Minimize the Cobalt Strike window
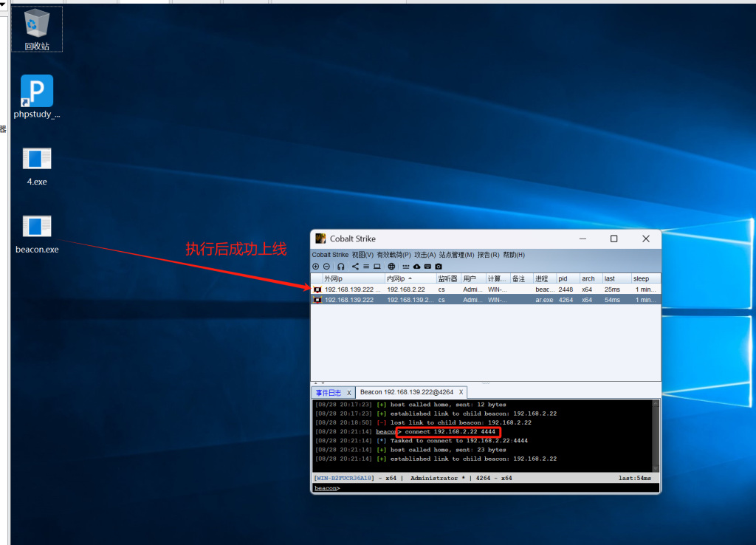756x545 pixels. (x=583, y=239)
